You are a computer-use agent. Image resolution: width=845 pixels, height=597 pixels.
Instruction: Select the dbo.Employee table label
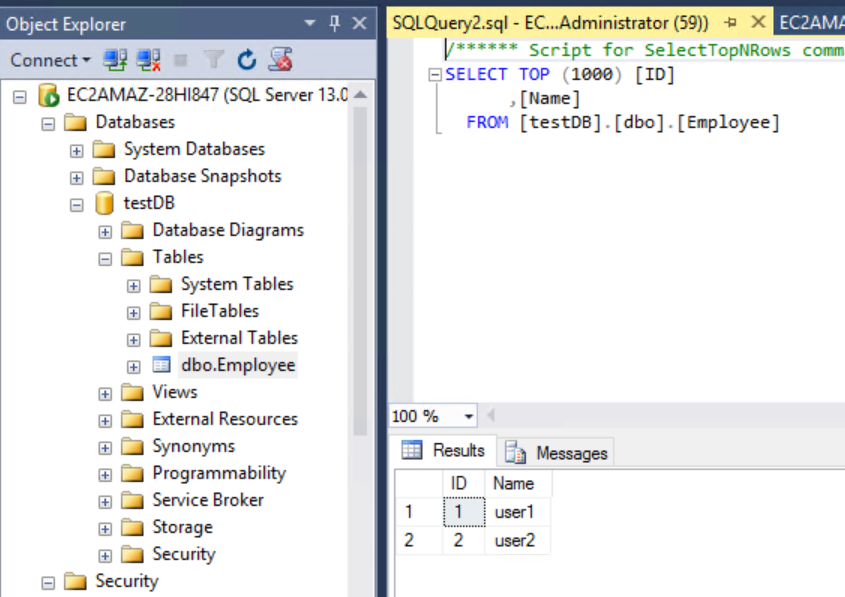[238, 365]
